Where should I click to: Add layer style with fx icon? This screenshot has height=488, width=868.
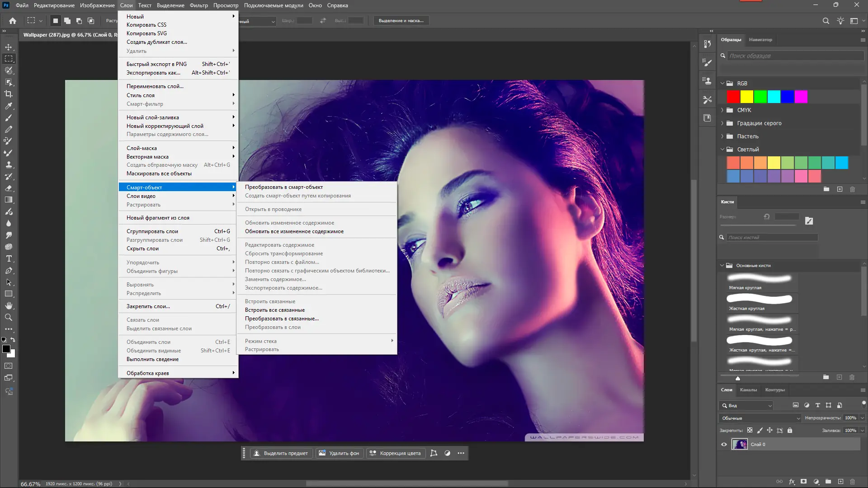pyautogui.click(x=792, y=482)
